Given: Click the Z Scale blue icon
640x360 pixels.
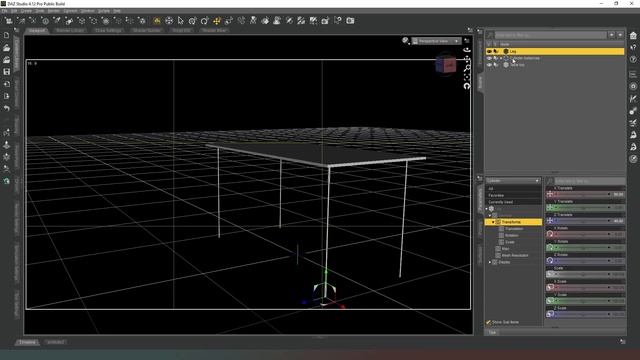Looking at the screenshot, I should click(x=550, y=314).
